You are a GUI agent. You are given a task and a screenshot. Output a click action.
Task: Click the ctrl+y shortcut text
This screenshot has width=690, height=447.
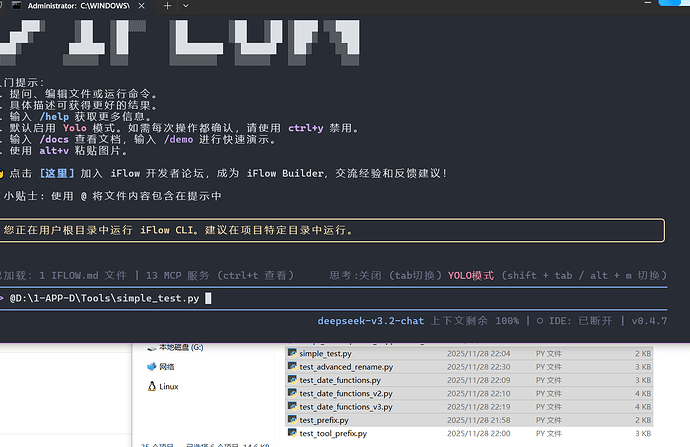click(306, 128)
